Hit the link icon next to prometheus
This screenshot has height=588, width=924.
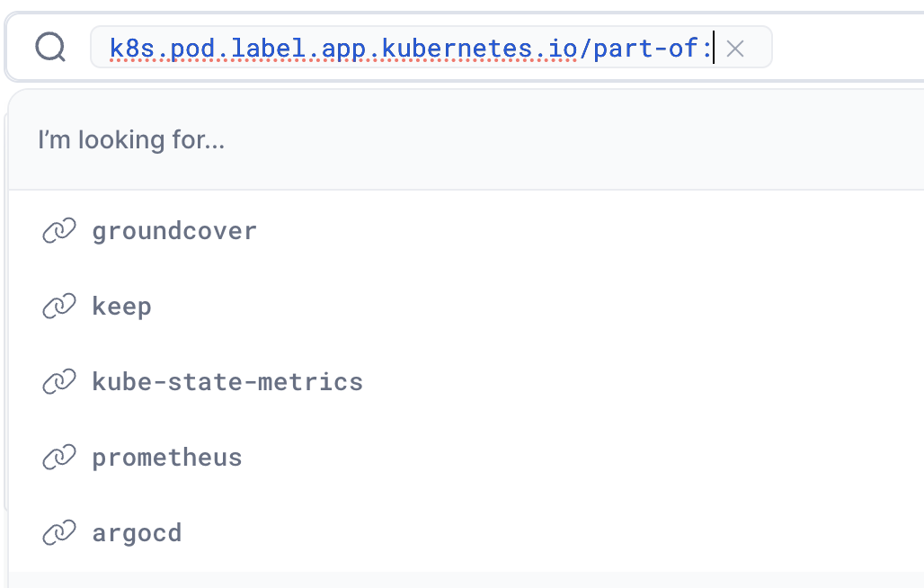tap(59, 458)
